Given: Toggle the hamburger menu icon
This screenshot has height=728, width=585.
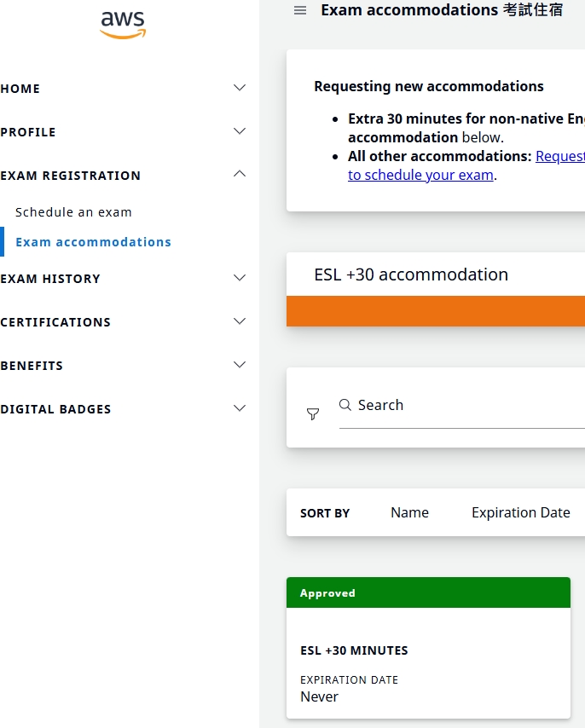Looking at the screenshot, I should [300, 10].
